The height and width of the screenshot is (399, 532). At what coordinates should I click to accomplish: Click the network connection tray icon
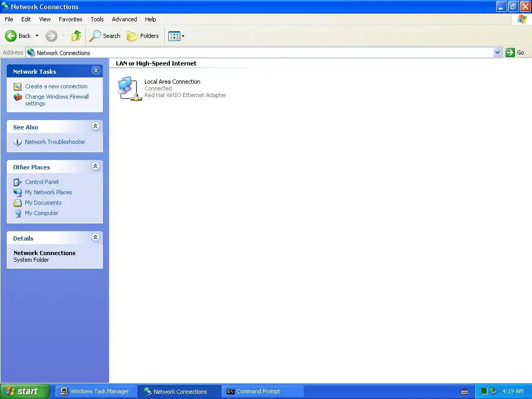pos(494,391)
